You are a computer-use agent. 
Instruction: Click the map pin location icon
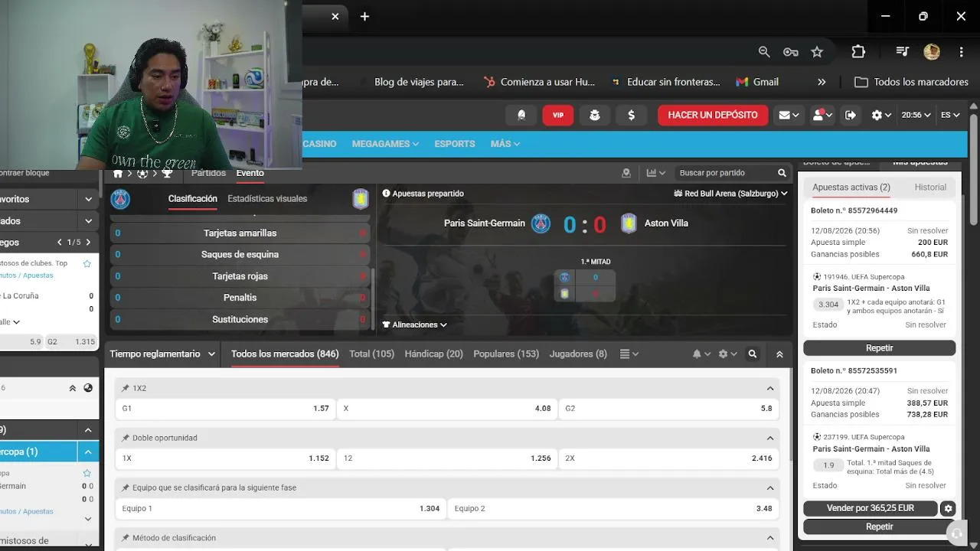click(x=626, y=173)
